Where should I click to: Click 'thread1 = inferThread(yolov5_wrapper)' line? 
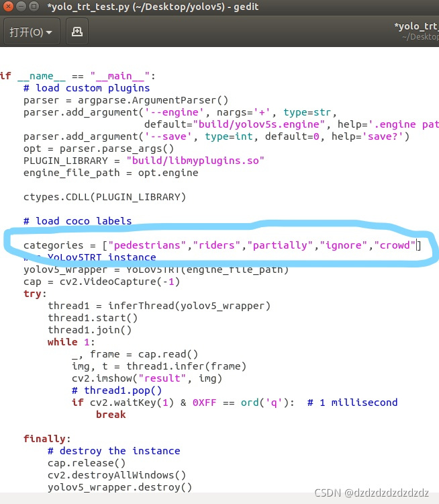point(159,306)
